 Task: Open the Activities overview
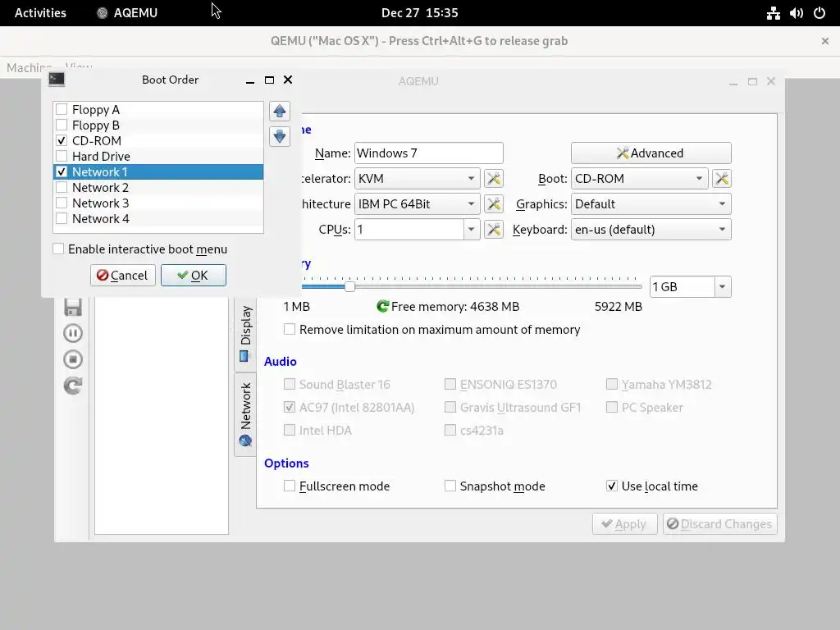[40, 13]
